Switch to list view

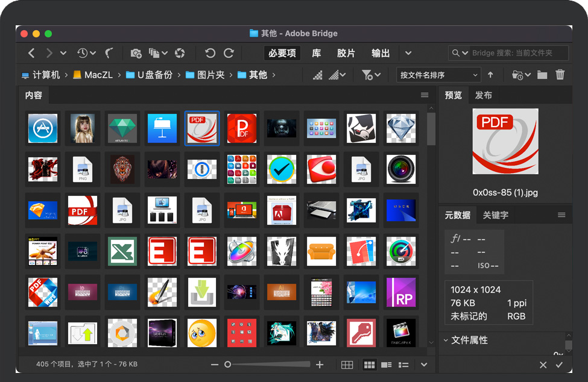[403, 365]
